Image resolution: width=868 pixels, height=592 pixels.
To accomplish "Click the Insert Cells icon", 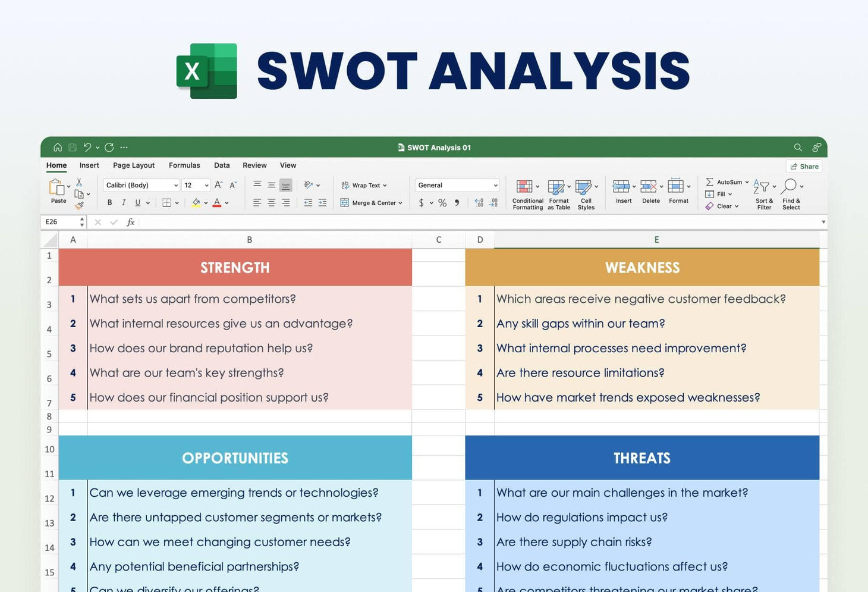I will tap(622, 187).
